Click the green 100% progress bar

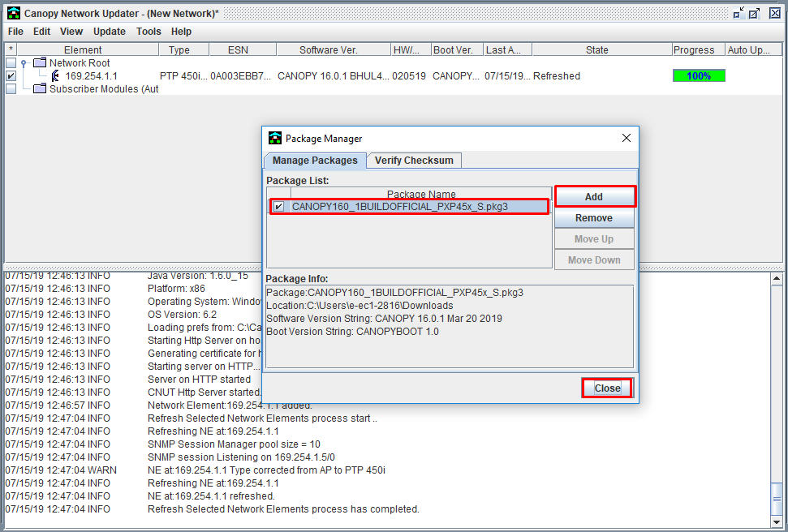coord(699,76)
